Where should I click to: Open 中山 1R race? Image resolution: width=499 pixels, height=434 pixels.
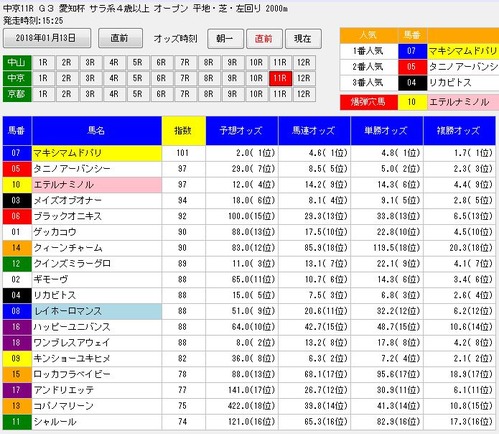43,63
